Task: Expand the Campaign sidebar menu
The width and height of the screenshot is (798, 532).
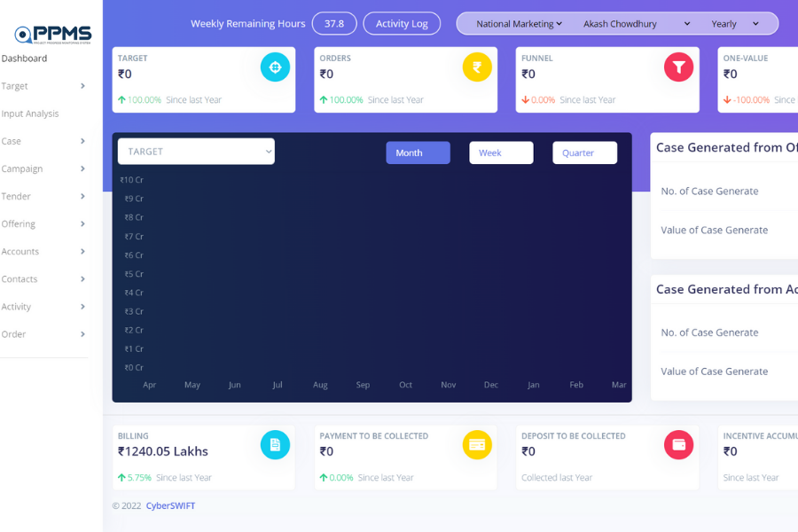Action: click(x=43, y=168)
